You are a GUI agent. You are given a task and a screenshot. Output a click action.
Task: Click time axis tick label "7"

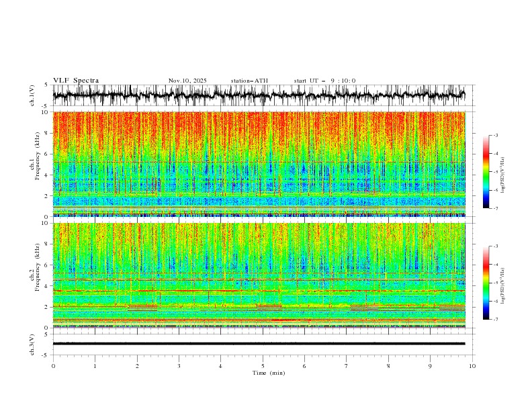(x=347, y=366)
